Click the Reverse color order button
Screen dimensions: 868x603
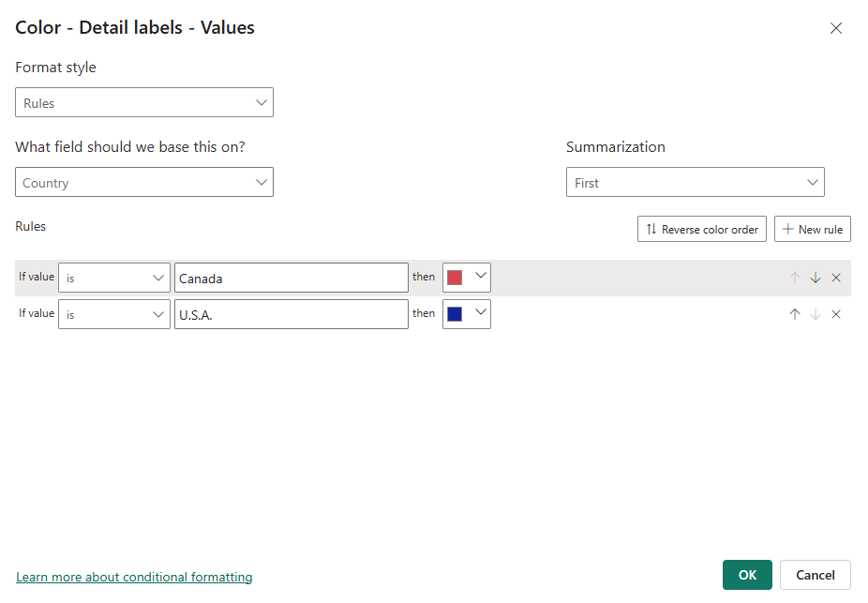point(702,229)
